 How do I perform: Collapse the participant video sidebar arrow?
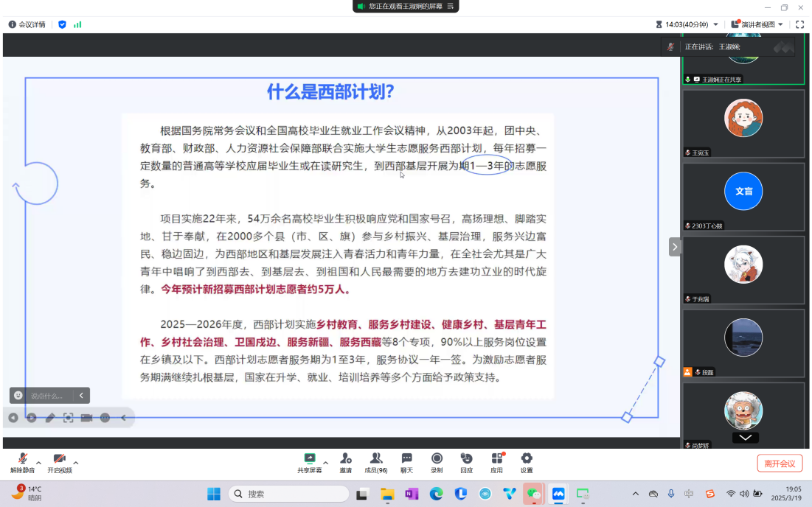pos(674,247)
